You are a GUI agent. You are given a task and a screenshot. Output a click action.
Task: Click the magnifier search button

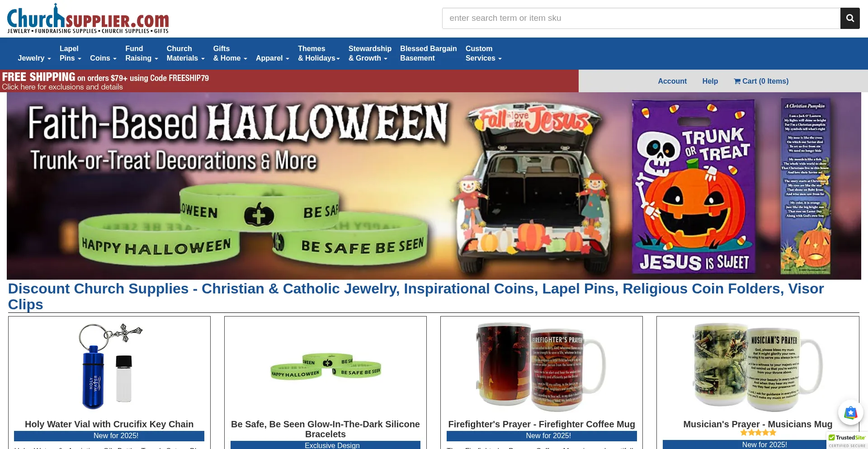(850, 18)
